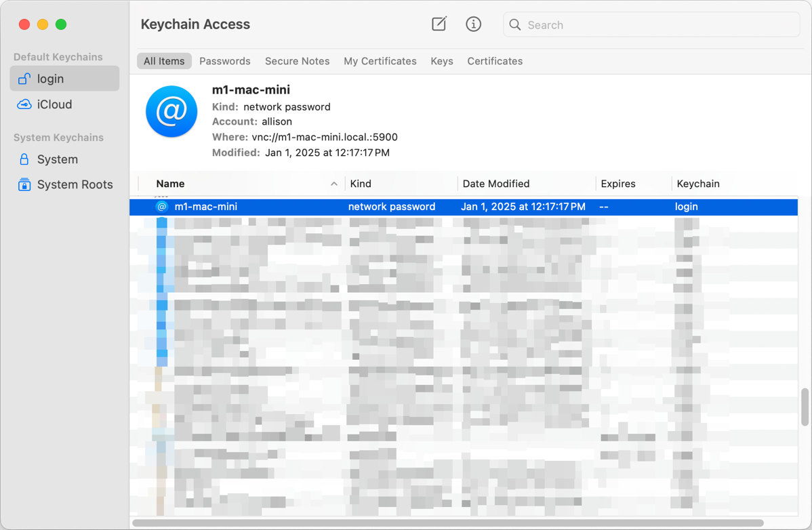Select the Certificates tab
The image size is (812, 530).
495,61
